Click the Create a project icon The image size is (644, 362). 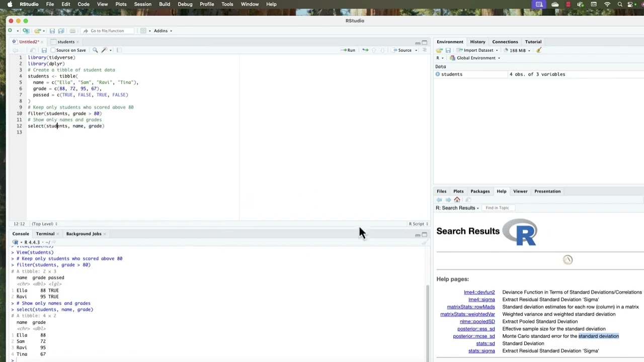point(26,31)
